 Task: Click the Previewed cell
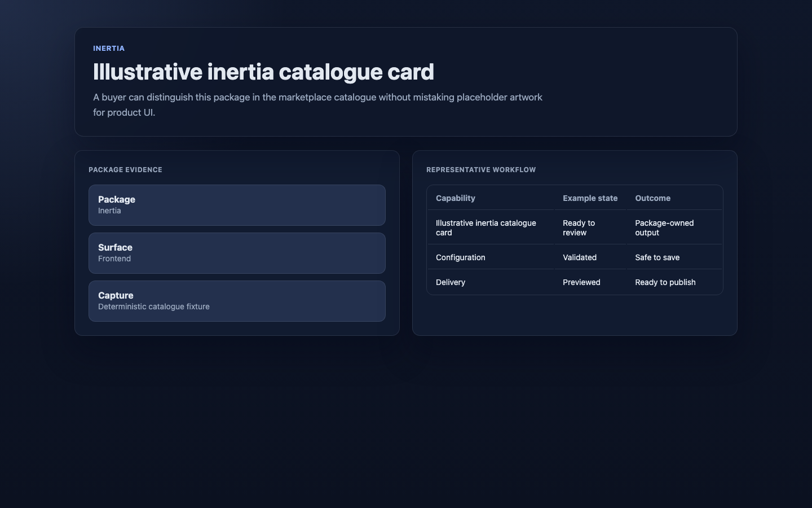click(590, 282)
